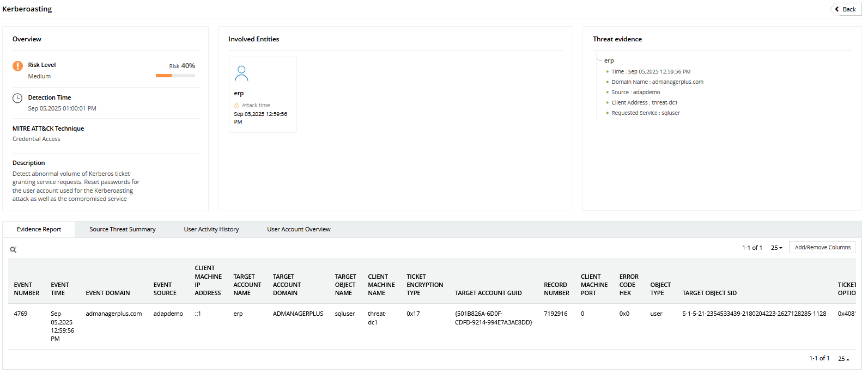Collapse the erp threat evidence tree node
The height and width of the screenshot is (374, 868).
pos(609,61)
